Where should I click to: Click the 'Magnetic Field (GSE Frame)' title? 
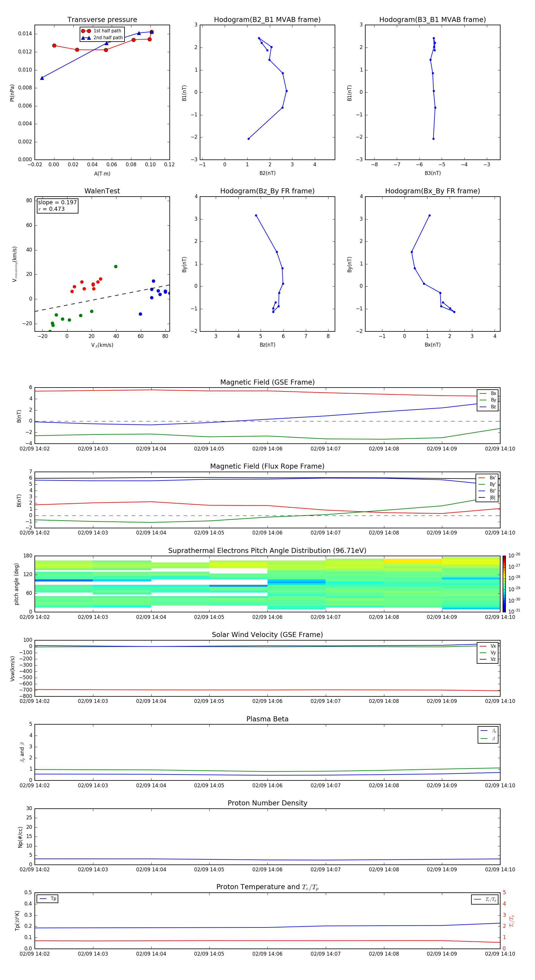[267, 382]
